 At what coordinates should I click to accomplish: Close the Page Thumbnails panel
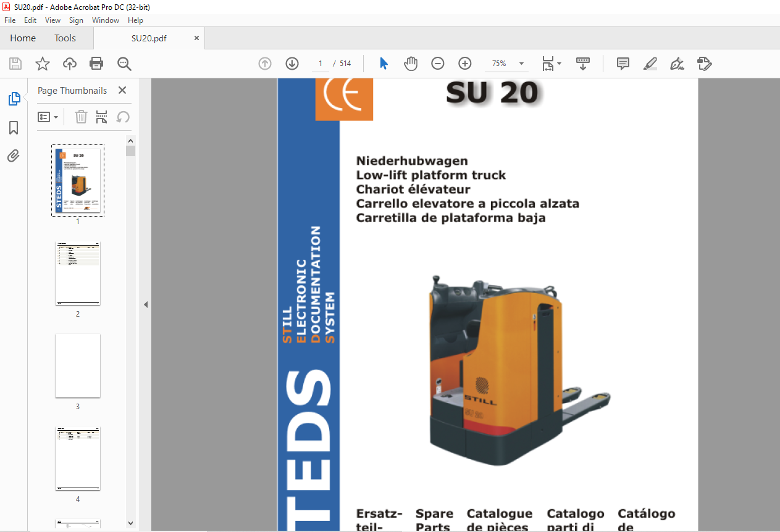pyautogui.click(x=122, y=90)
